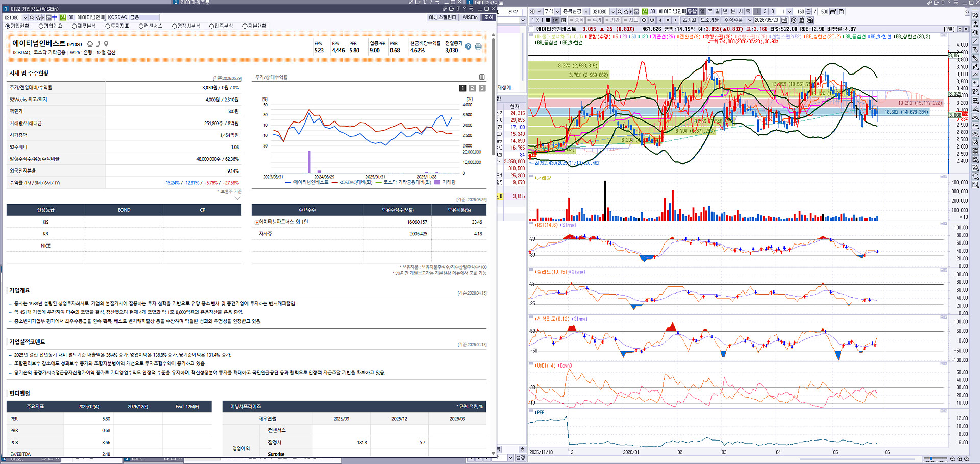This screenshot has height=464, width=980.
Task: Print the company report via printer icon
Action: point(478,46)
